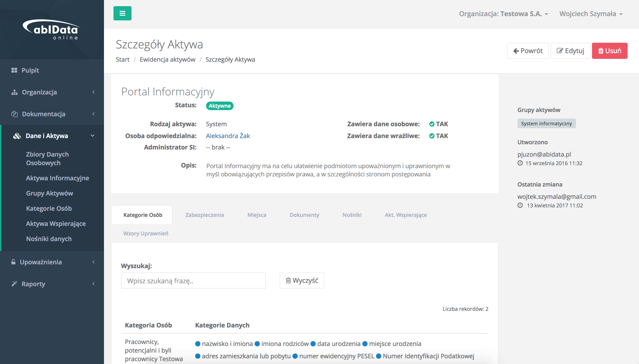Expand the Upoważnienia sidebar section chevron

[x=94, y=262]
